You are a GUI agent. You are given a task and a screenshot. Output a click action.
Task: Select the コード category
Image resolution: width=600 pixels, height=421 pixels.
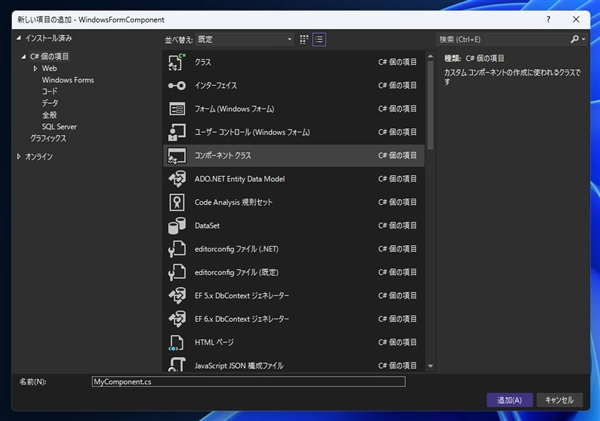point(50,91)
